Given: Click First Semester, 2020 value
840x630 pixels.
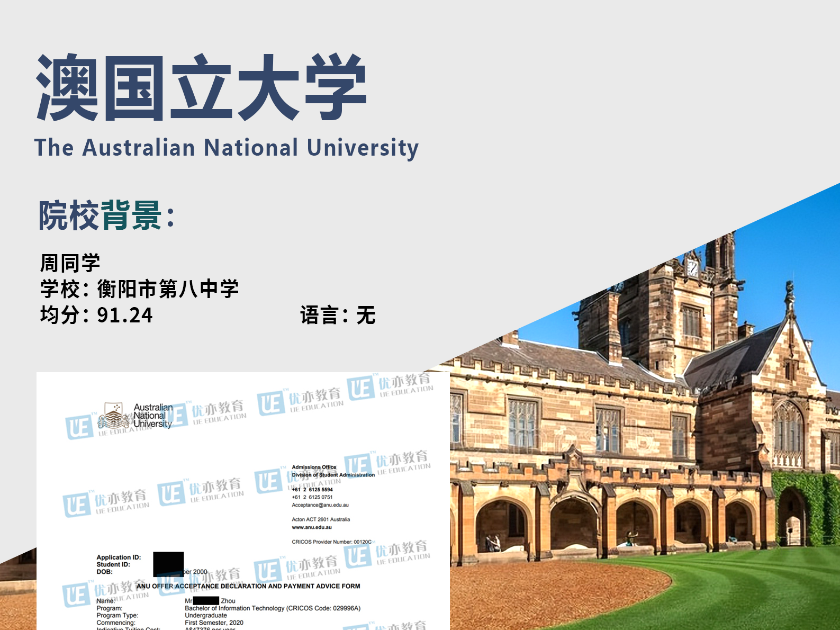Looking at the screenshot, I should click(x=214, y=623).
